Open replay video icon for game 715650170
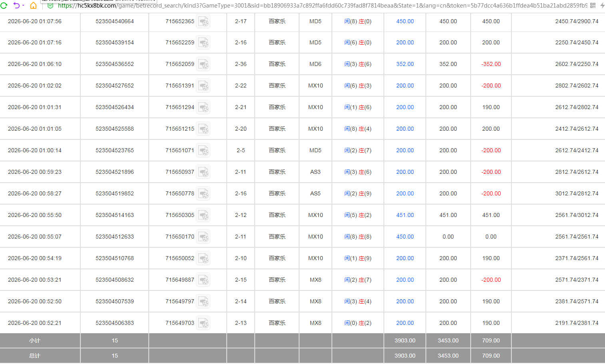 point(204,237)
